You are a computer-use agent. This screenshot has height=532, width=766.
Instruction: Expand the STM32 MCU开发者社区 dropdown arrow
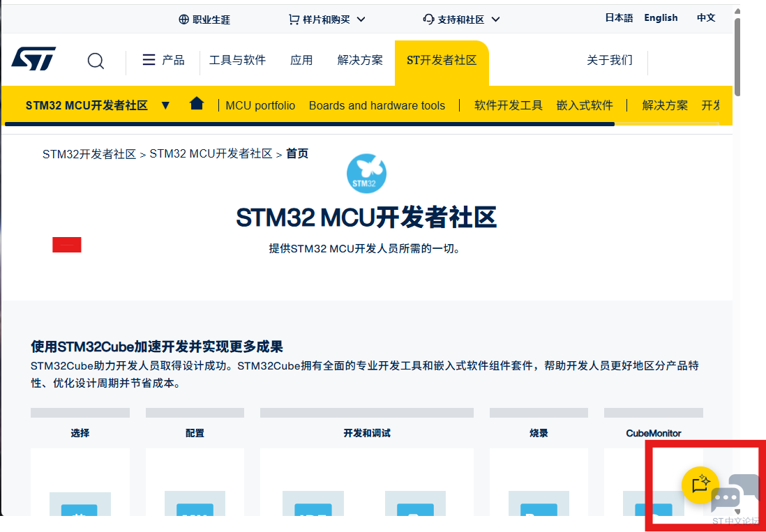point(165,105)
